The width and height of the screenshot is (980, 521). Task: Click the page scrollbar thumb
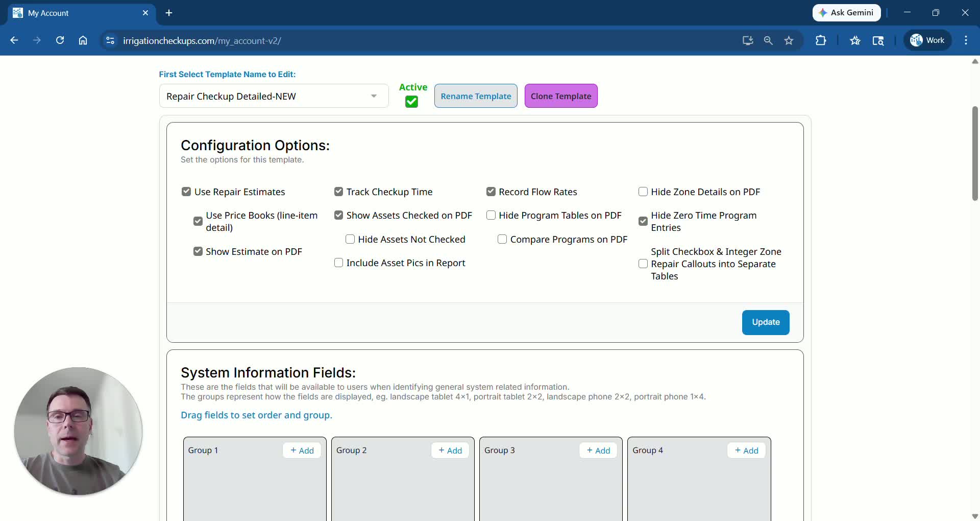(975, 153)
